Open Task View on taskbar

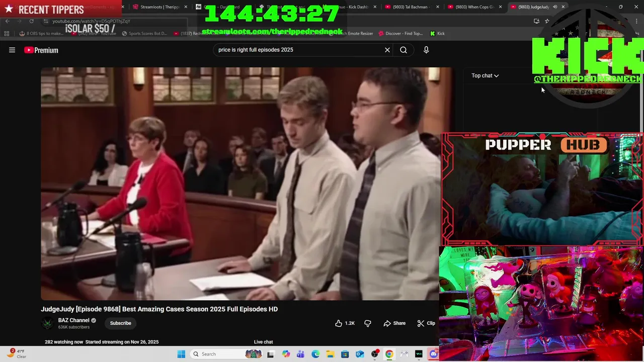click(270, 354)
